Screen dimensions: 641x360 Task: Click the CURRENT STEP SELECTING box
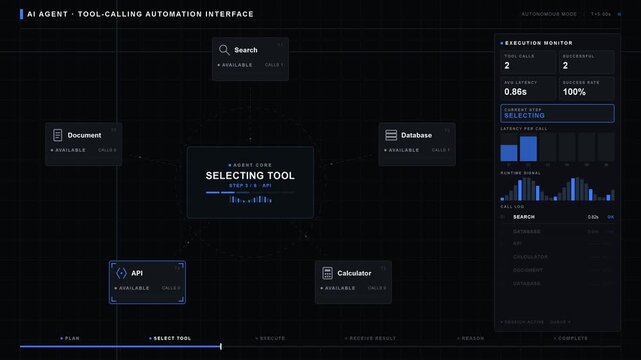click(557, 113)
